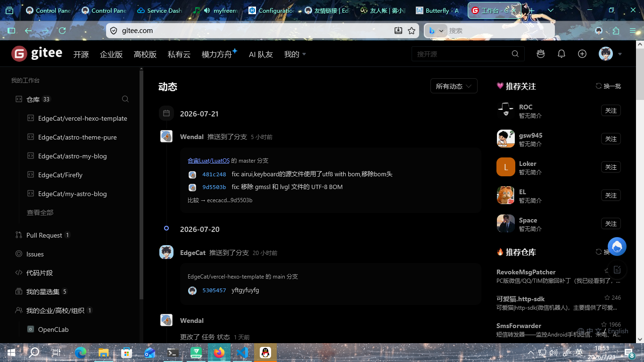Open Visual Studio Code from taskbar
The image size is (644, 362).
(242, 352)
